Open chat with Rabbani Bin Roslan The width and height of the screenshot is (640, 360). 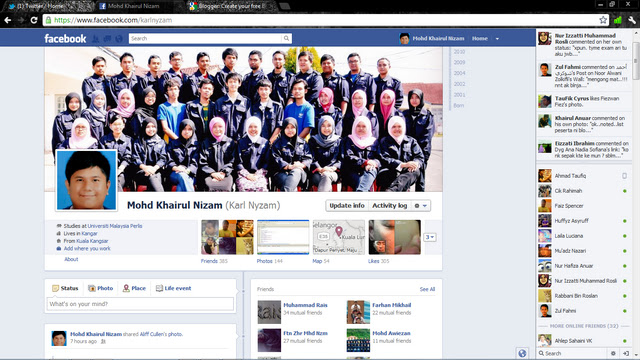tap(583, 296)
